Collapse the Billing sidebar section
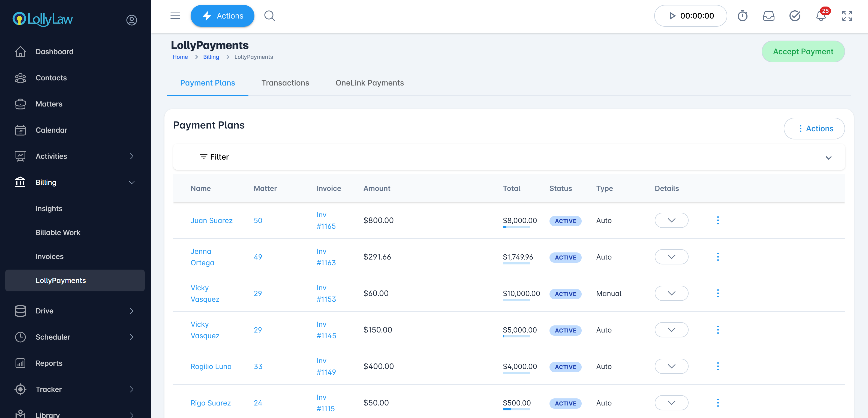 pos(131,182)
